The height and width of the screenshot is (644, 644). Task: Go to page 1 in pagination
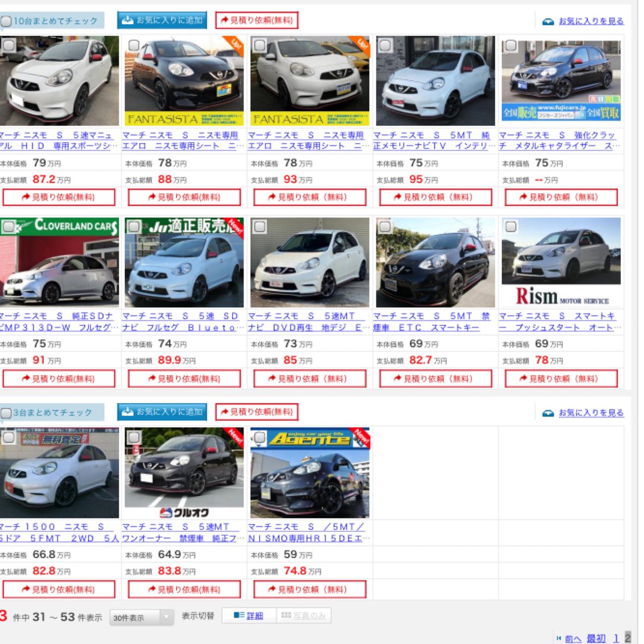pyautogui.click(x=616, y=639)
